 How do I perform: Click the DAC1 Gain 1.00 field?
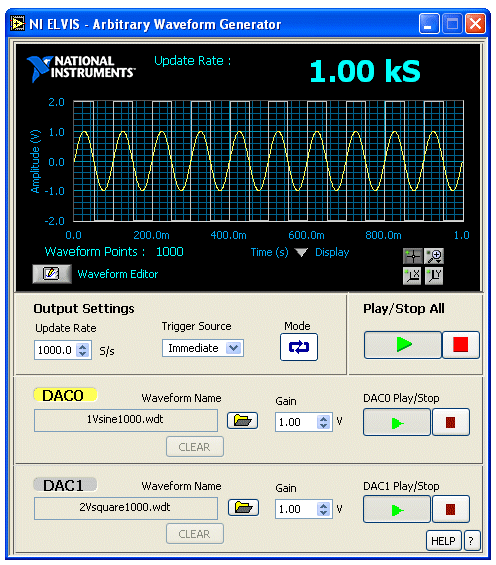296,509
